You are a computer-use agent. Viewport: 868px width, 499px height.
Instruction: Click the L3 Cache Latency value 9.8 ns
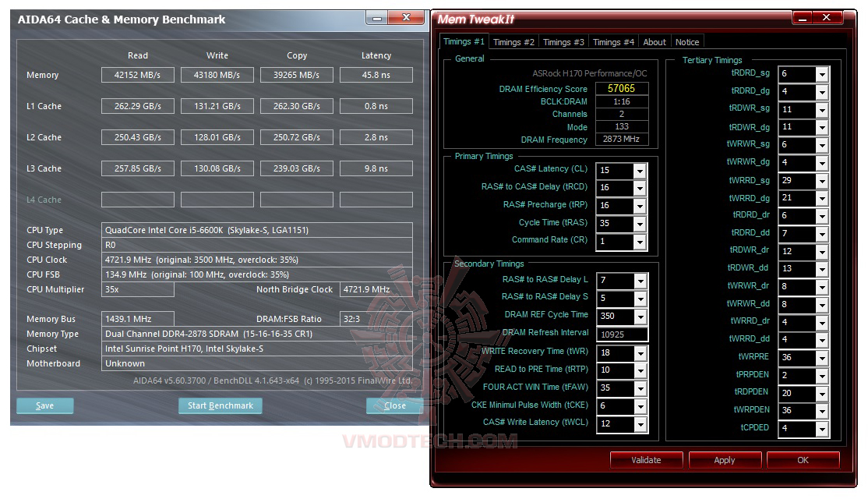click(376, 168)
